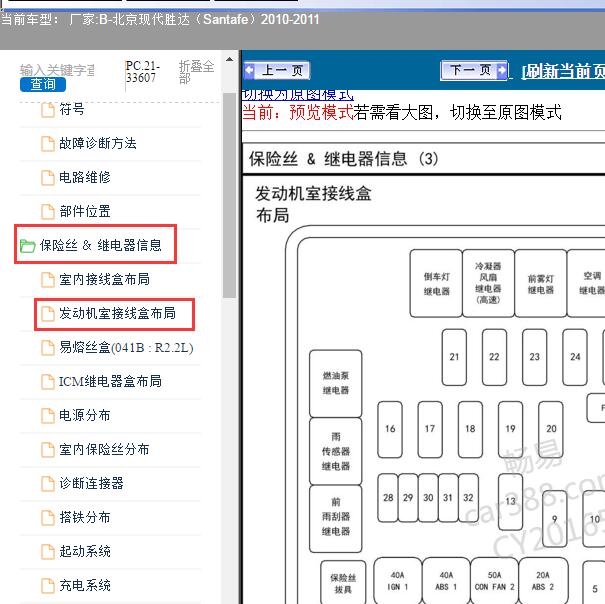This screenshot has height=604, width=605.
Task: Open ICM继电器盒布局 page
Action: click(110, 381)
